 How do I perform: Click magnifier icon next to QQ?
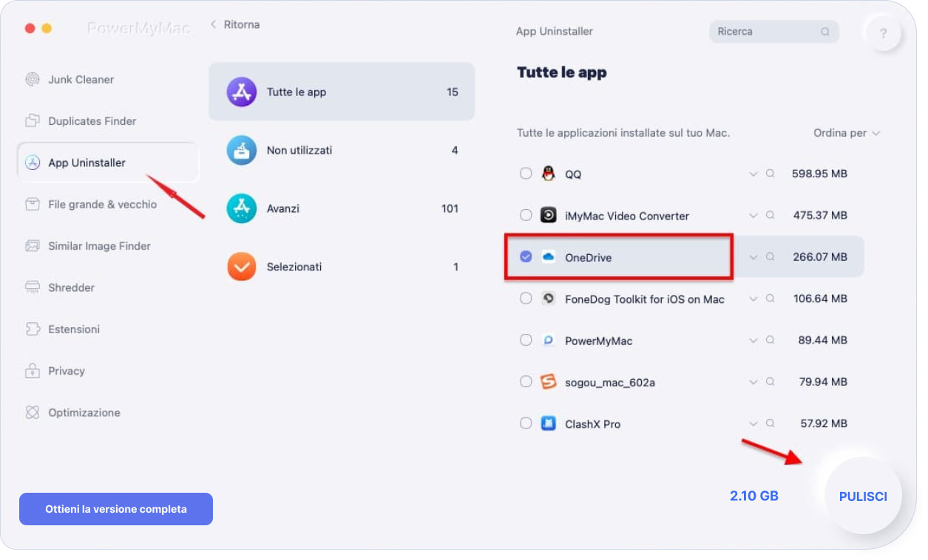pos(770,174)
